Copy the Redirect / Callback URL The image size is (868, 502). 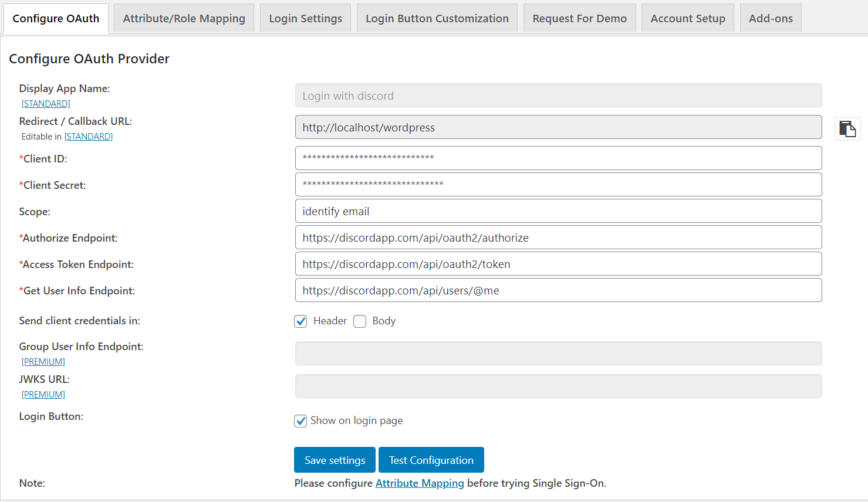tap(847, 128)
